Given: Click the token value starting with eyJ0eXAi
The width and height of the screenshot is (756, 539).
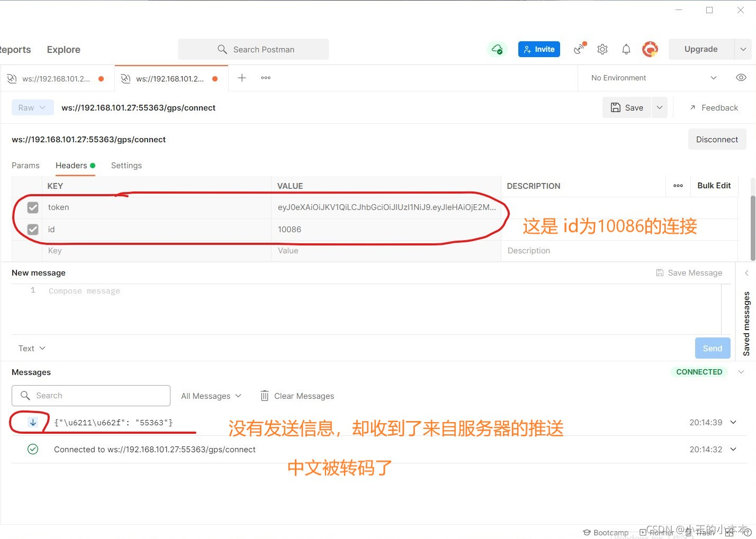Looking at the screenshot, I should click(x=386, y=207).
